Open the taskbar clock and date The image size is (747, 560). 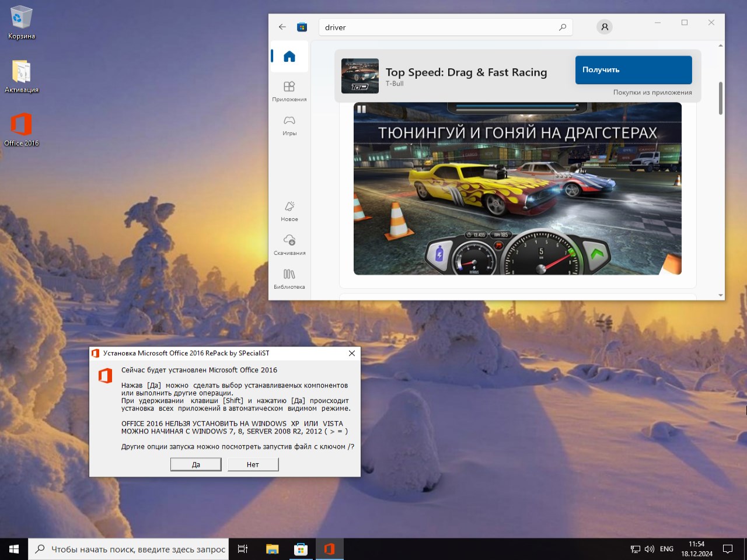coord(697,549)
